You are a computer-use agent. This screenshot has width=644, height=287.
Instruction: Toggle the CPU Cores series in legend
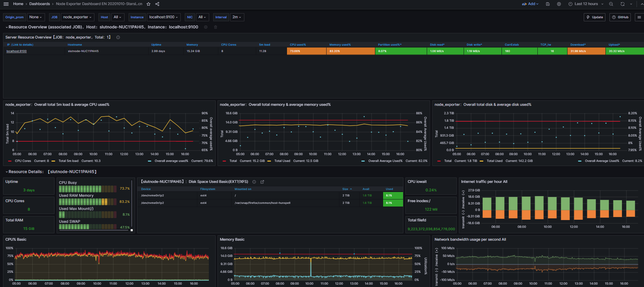(23, 161)
